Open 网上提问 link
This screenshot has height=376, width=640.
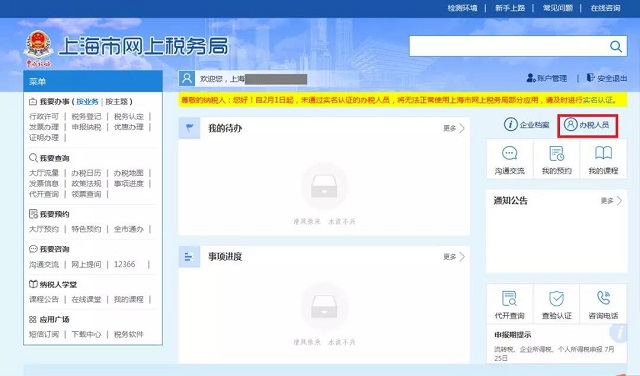point(86,265)
